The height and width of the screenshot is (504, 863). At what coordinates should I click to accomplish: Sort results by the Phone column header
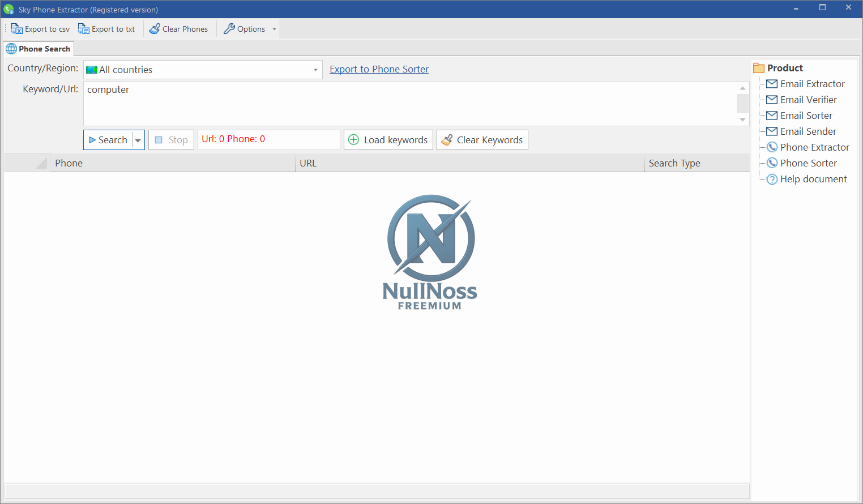pos(173,163)
